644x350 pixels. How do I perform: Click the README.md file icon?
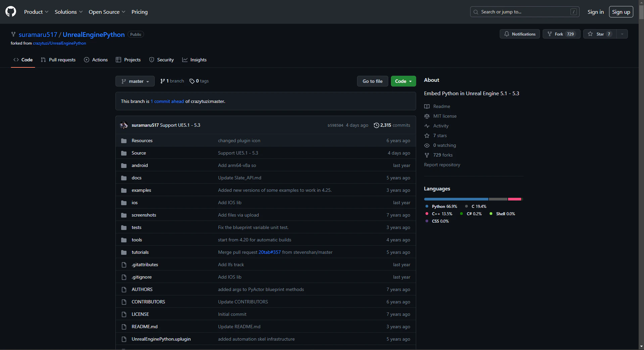pos(124,327)
